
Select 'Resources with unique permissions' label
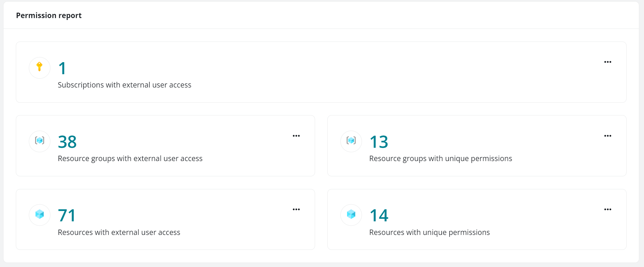point(429,232)
